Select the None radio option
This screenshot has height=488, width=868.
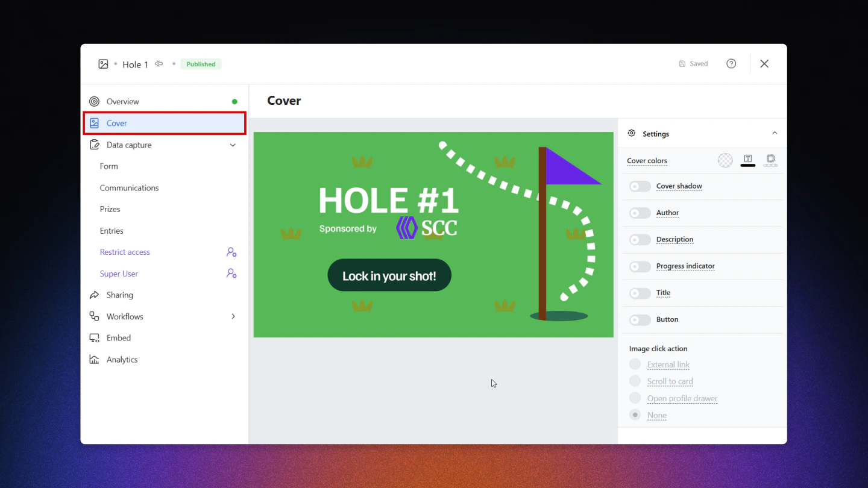[x=635, y=414]
